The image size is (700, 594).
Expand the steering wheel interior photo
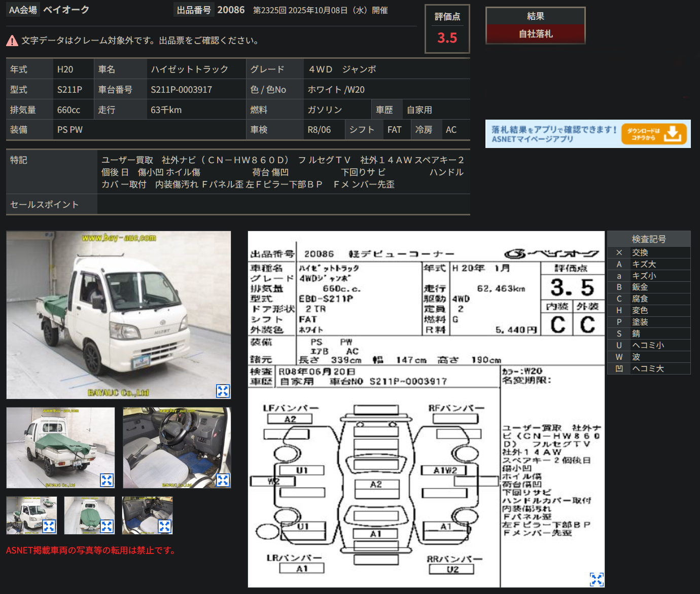tap(223, 480)
